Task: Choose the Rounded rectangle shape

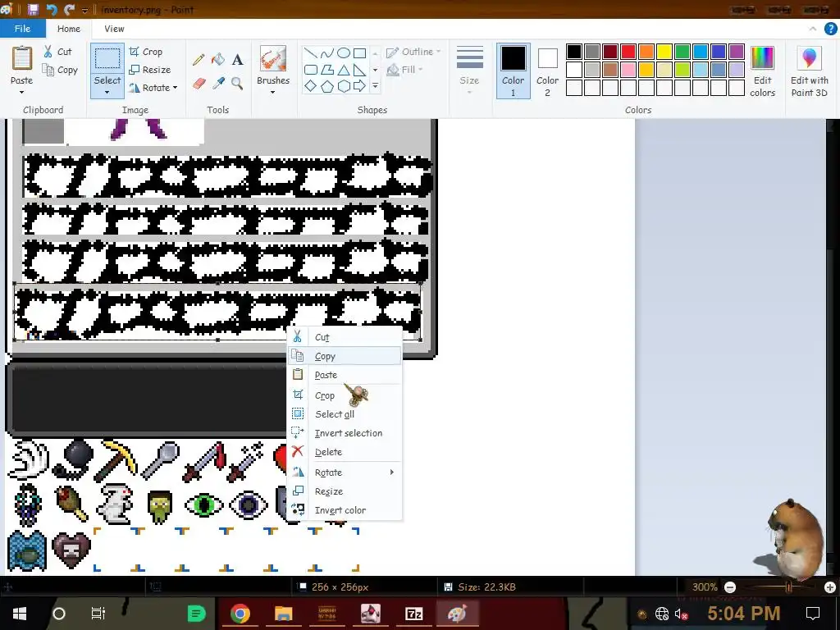Action: point(310,70)
